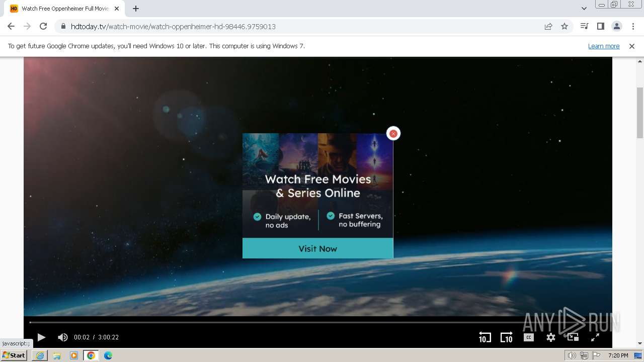
Task: Open video player settings gear
Action: (551, 337)
